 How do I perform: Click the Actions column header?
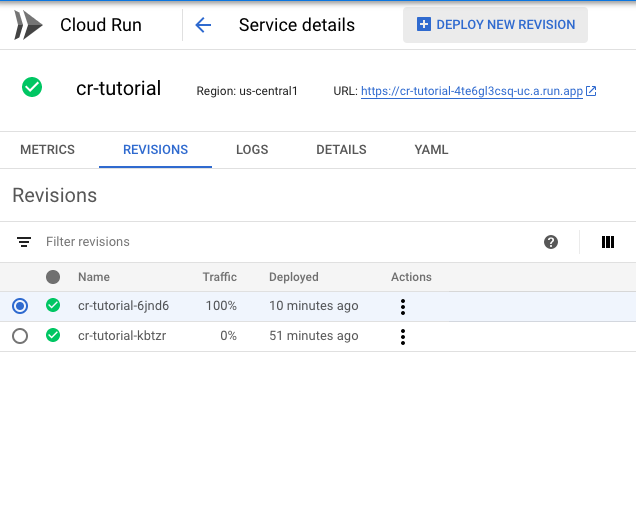click(411, 277)
